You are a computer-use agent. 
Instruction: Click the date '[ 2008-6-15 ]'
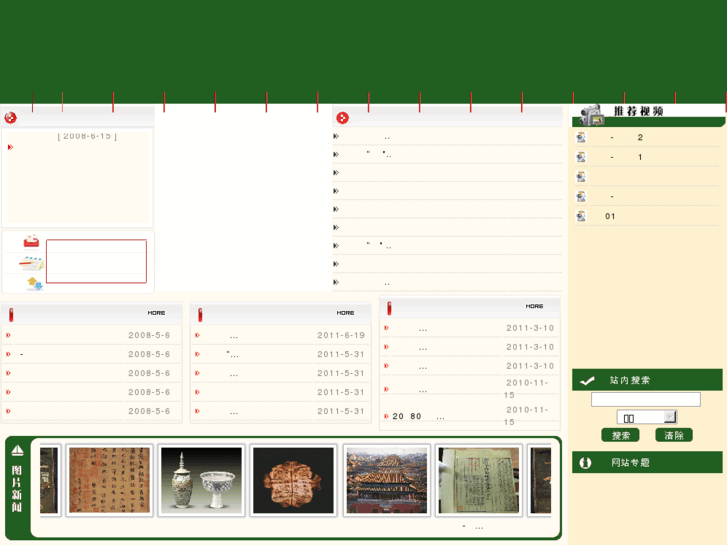coord(87,136)
